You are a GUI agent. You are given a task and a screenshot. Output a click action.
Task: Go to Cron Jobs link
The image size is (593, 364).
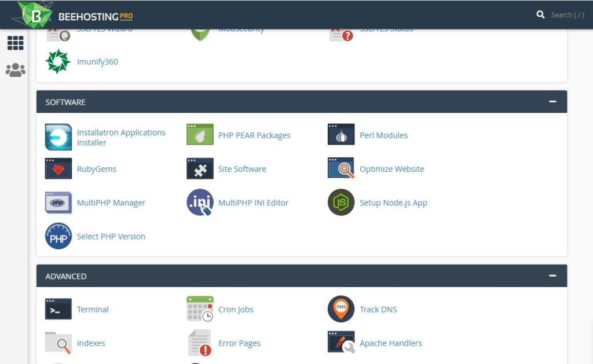(236, 309)
